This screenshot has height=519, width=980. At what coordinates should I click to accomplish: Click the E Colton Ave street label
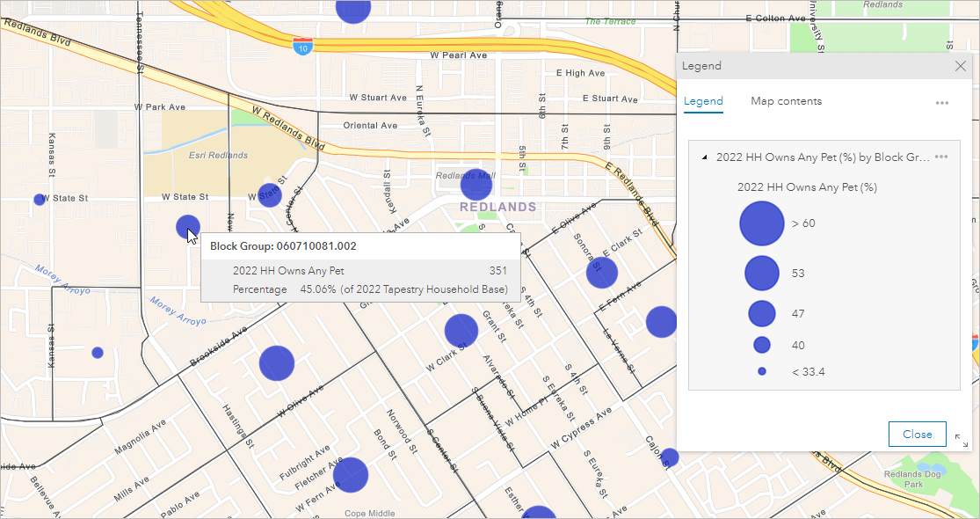click(775, 18)
